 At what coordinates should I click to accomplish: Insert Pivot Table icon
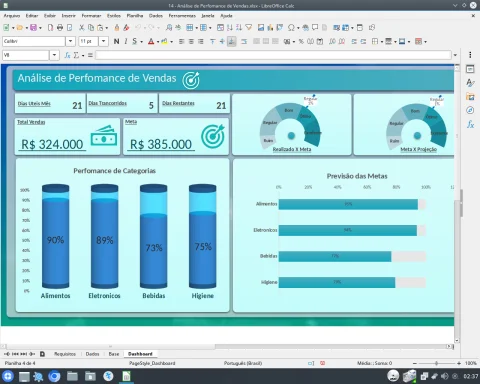click(280, 28)
